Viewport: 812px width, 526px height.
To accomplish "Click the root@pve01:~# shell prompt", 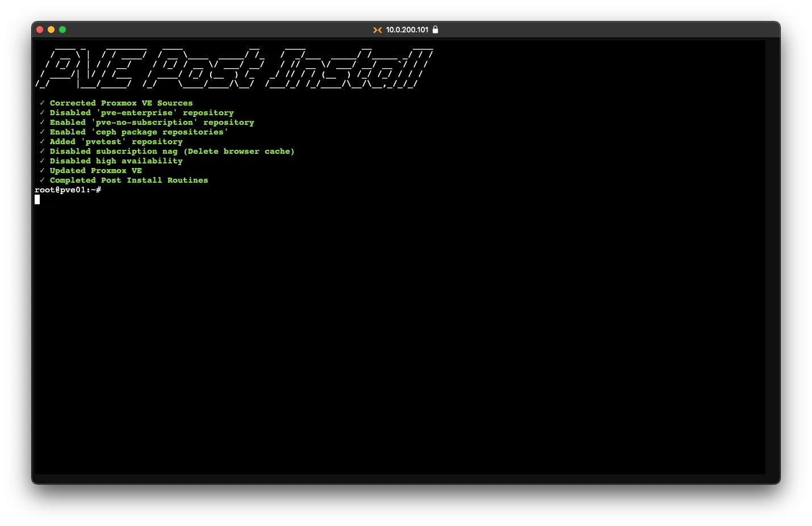I will coord(68,190).
